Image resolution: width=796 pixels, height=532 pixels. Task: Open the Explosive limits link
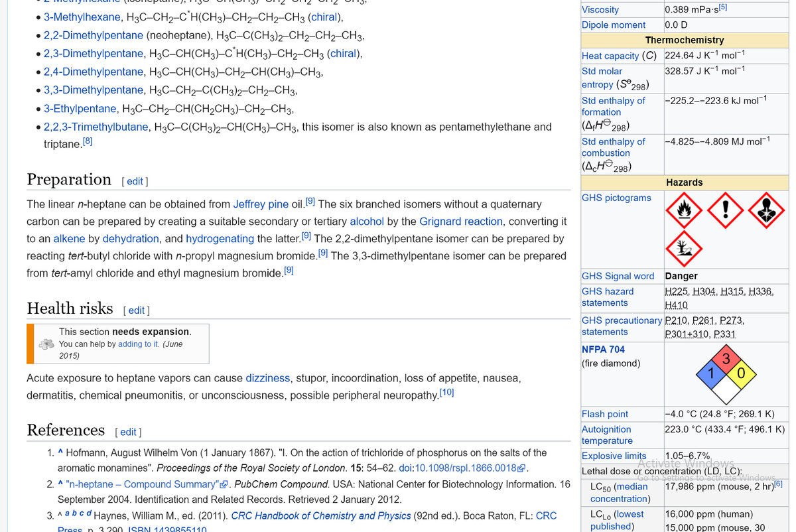614,456
